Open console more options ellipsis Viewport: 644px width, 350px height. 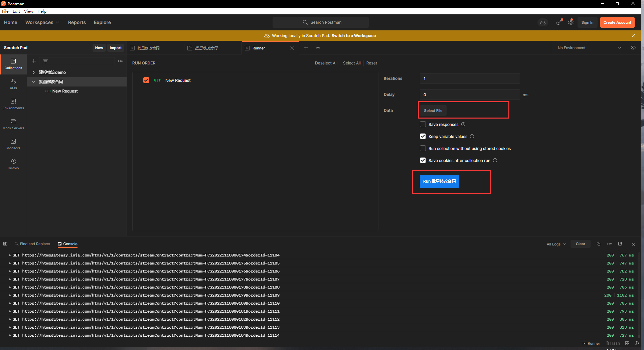(609, 244)
